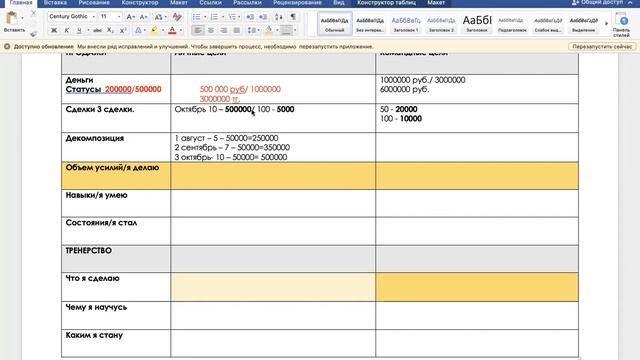The width and height of the screenshot is (640, 360).
Task: Apply a bulleted list
Action: (196, 17)
